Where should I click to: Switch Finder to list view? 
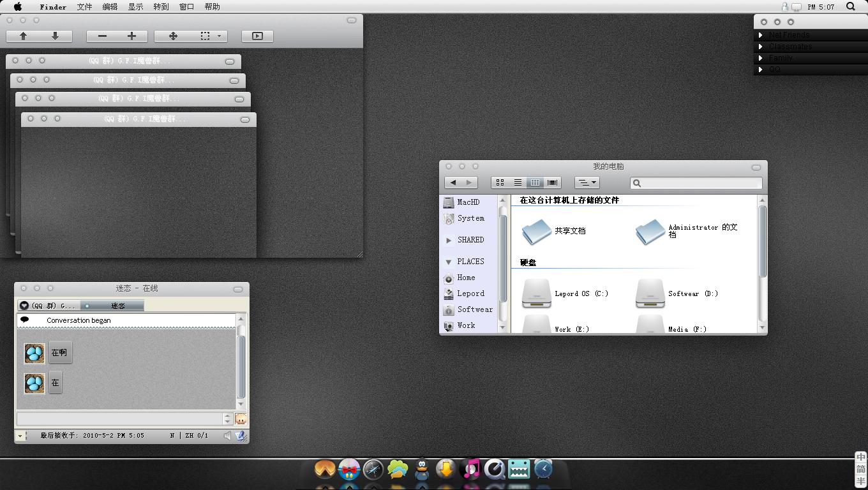click(518, 182)
